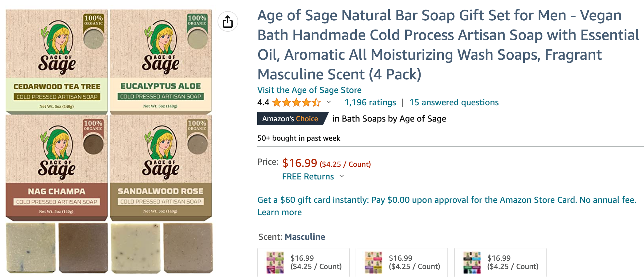Select the second scent variant option
Viewport: 644px width, 277px height.
[401, 262]
